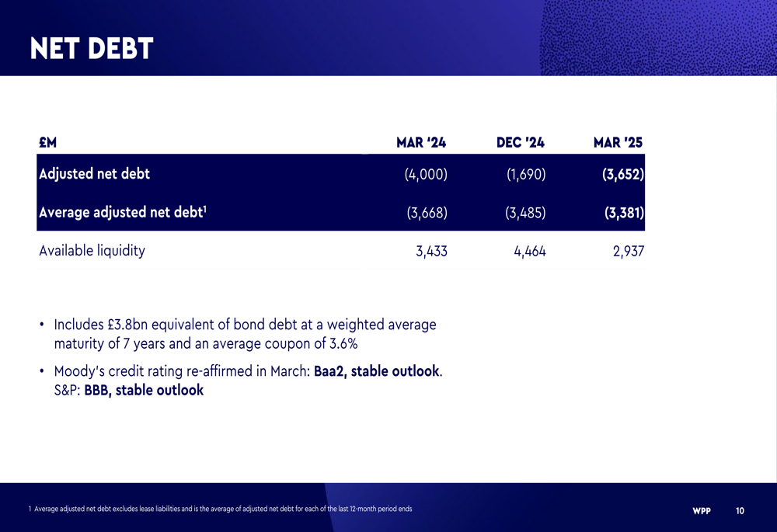777x532 pixels.
Task: Select the £M column header
Action: tap(48, 143)
